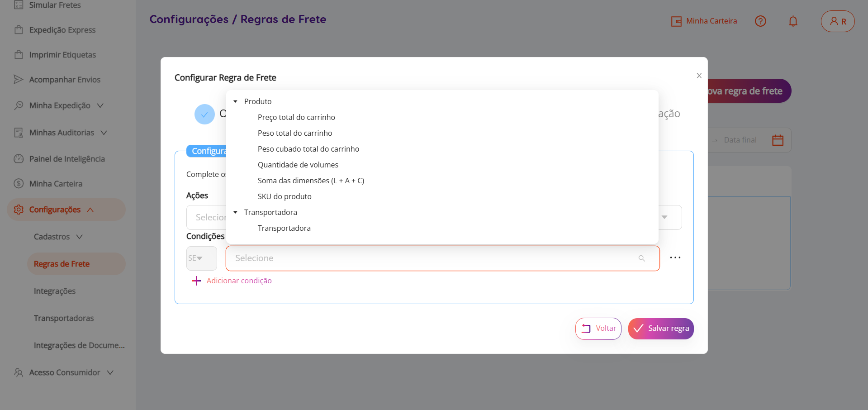
Task: Click the Voltar button
Action: (x=598, y=329)
